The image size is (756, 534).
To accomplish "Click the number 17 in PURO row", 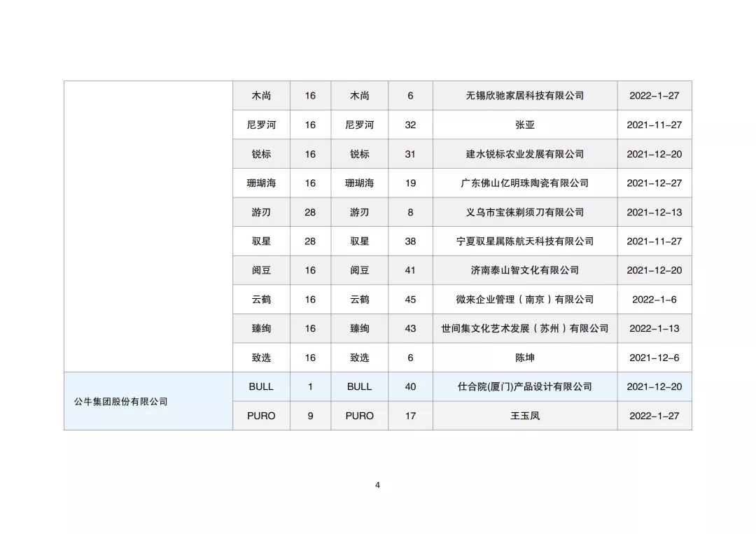I will (410, 416).
